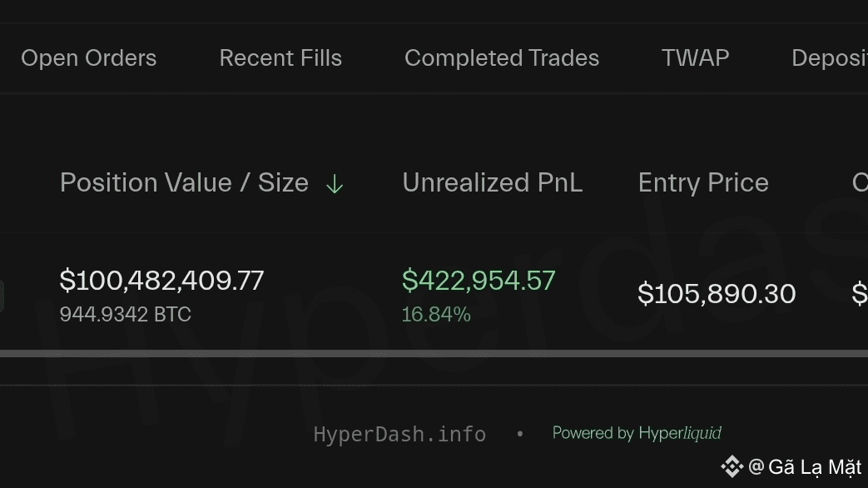Click the Powered by Hyperliquid branding
Screen dimensions: 868x488
coord(637,433)
